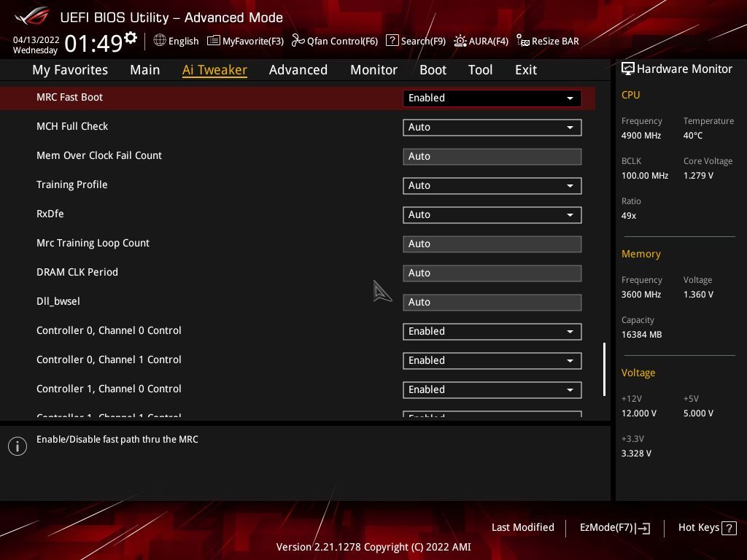Image resolution: width=747 pixels, height=560 pixels.
Task: Select MCH Full Check label
Action: click(x=72, y=126)
